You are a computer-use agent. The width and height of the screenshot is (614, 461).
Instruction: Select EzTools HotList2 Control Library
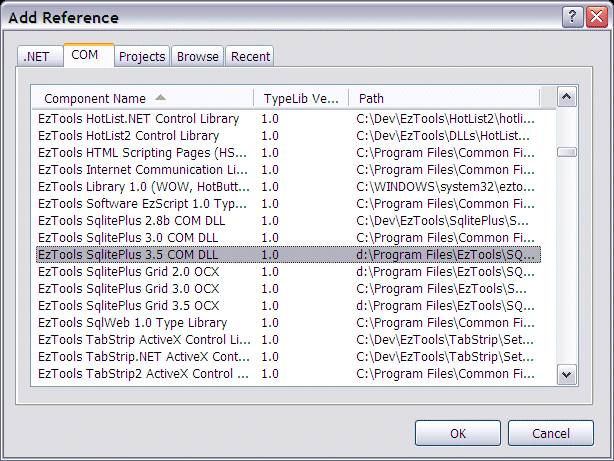point(288,136)
